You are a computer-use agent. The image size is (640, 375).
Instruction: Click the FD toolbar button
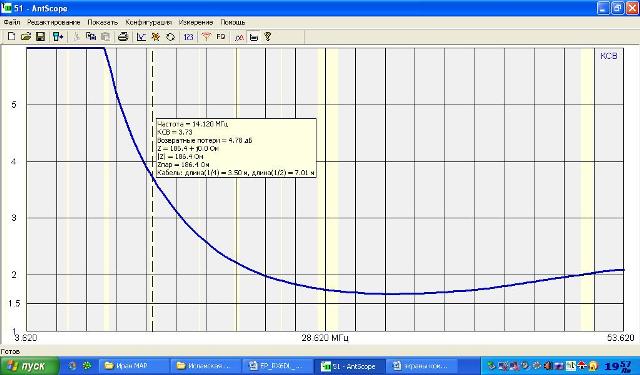(221, 37)
